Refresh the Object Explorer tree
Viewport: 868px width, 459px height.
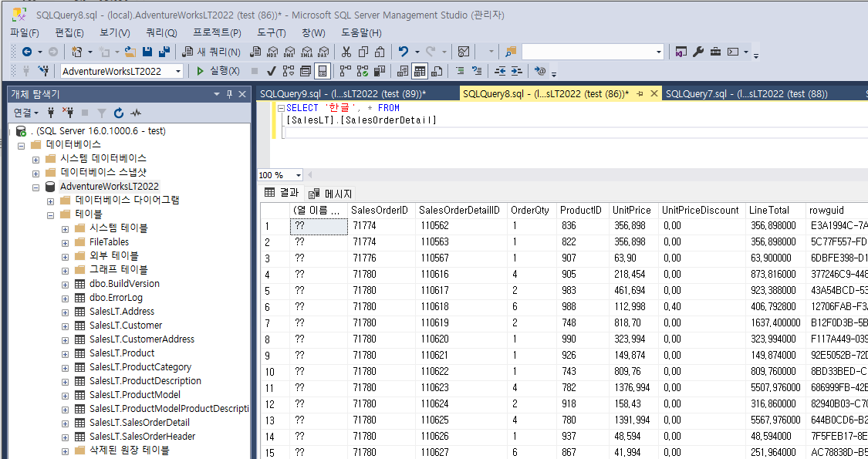(x=119, y=113)
